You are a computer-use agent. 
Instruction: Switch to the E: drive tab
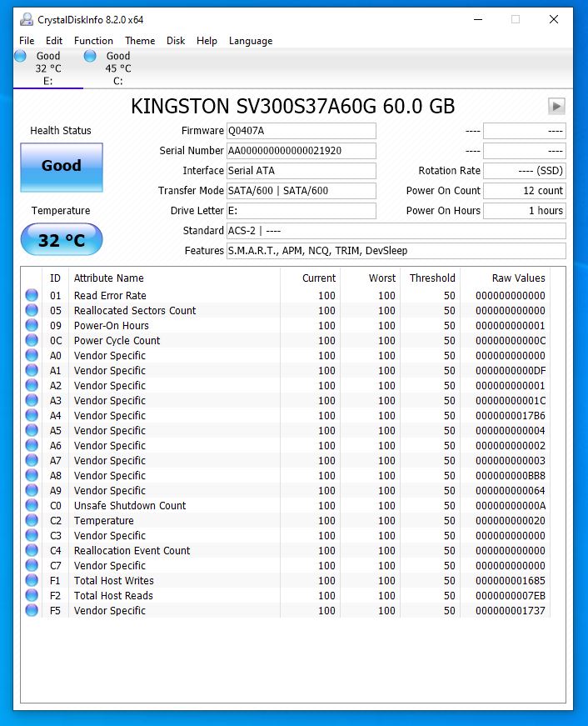coord(48,68)
